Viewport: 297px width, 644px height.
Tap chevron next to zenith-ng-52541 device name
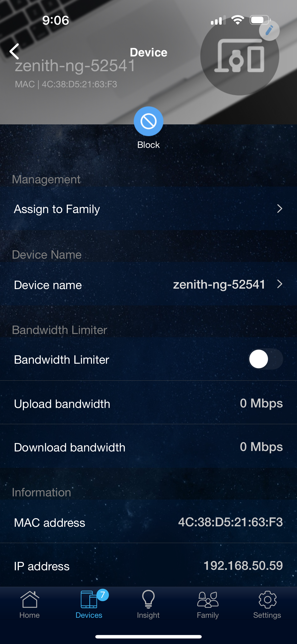tap(280, 284)
